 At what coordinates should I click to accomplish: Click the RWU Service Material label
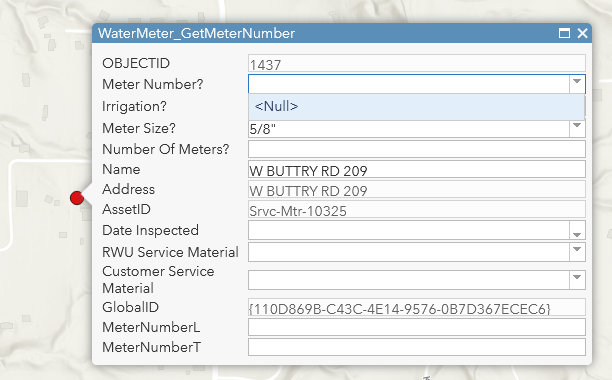[x=170, y=252]
